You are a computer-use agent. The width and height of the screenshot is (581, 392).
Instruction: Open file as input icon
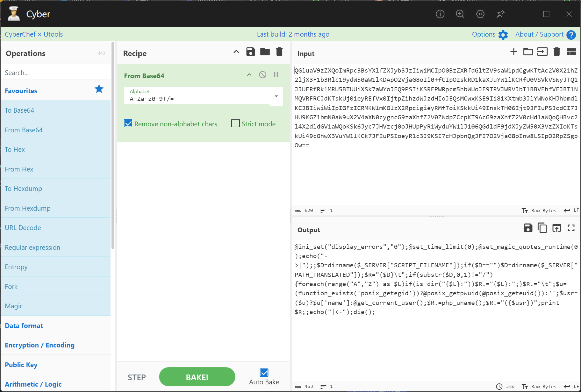tap(542, 52)
